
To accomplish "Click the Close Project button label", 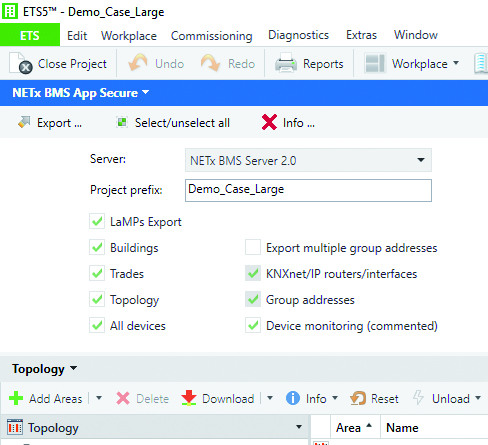I will point(72,64).
